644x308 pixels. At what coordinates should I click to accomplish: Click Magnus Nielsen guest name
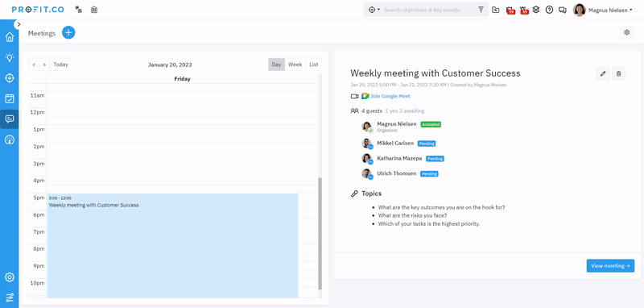[397, 124]
